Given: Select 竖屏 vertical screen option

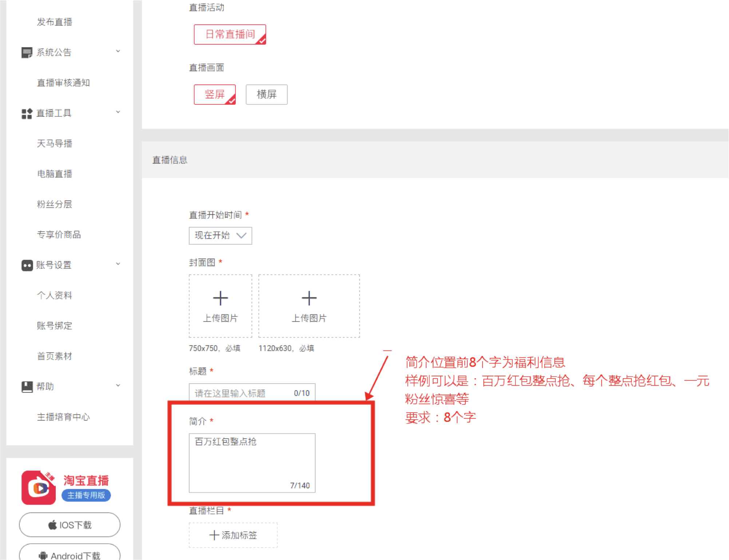Looking at the screenshot, I should (215, 95).
